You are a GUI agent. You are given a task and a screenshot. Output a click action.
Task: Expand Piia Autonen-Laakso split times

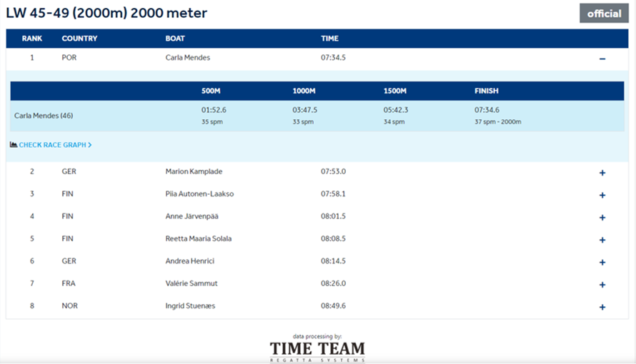click(602, 195)
